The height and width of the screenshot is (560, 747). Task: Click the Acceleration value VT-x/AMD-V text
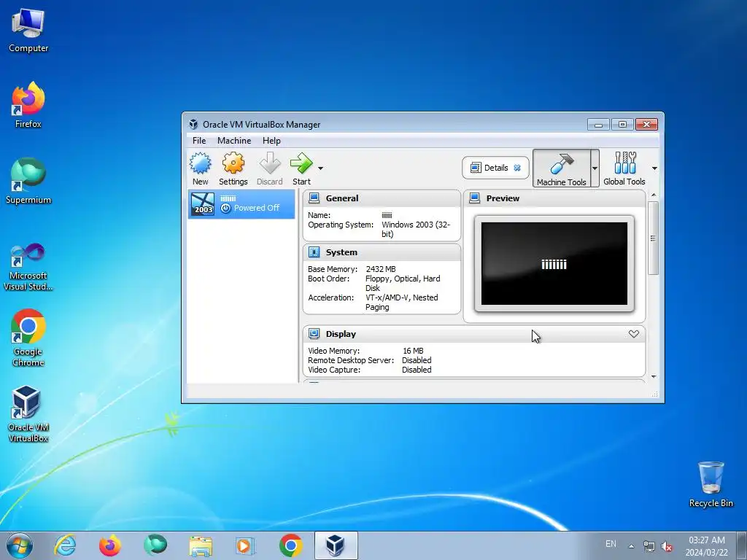[402, 303]
